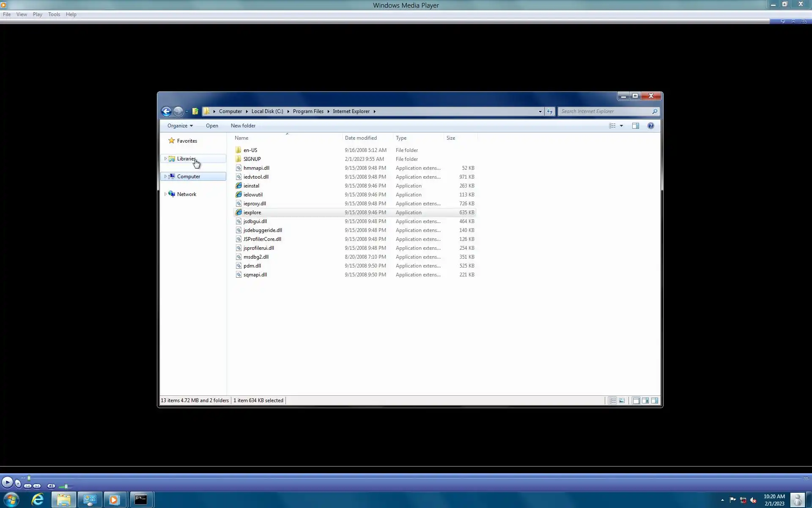The height and width of the screenshot is (508, 812).
Task: Go back with the explorer Back arrow
Action: pos(166,111)
